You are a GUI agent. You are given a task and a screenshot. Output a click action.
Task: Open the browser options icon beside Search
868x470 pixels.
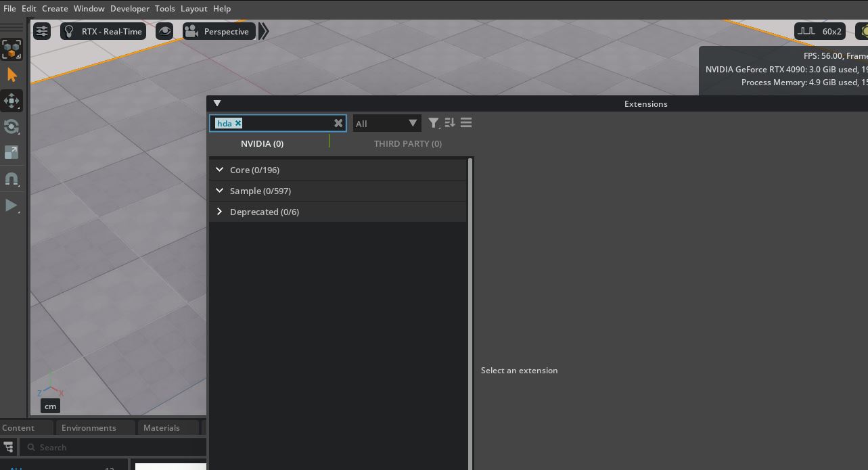click(9, 447)
